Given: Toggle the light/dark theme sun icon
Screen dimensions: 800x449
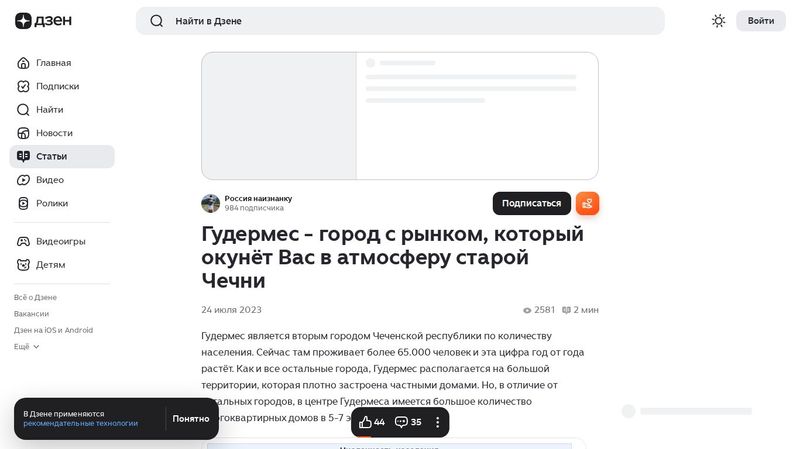Looking at the screenshot, I should [x=718, y=21].
